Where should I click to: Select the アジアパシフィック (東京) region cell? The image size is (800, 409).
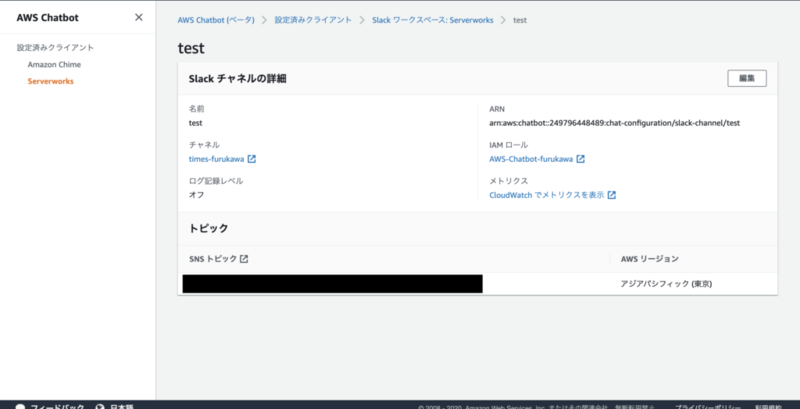(666, 284)
